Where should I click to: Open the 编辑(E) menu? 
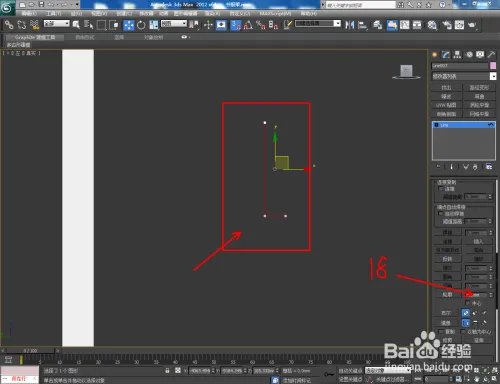coord(29,13)
